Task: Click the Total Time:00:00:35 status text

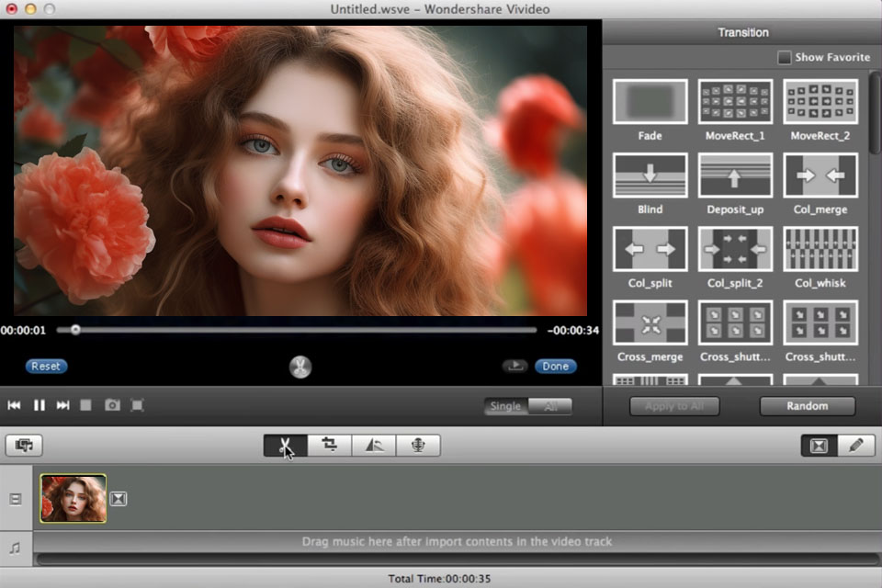Action: click(x=439, y=579)
